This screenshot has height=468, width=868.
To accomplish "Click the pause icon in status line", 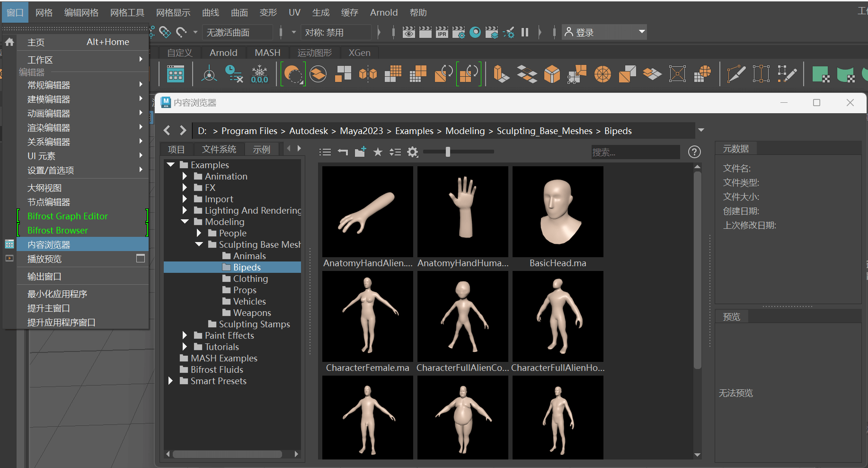I will click(525, 32).
